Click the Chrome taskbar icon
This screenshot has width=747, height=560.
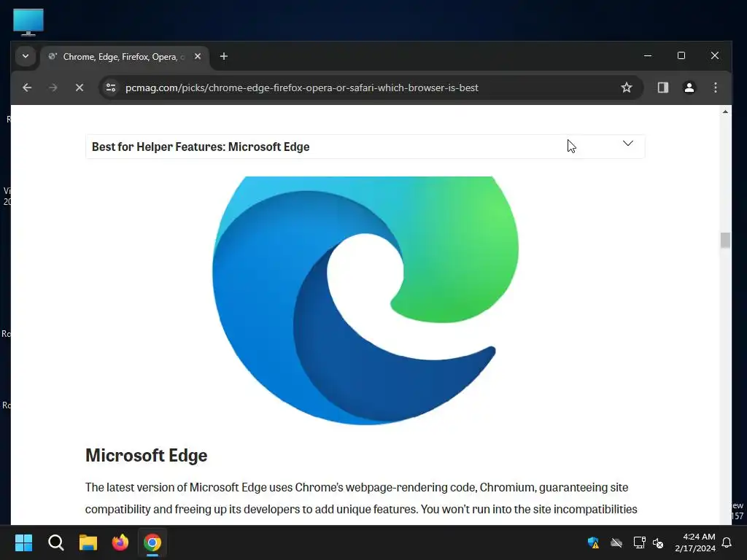[152, 542]
